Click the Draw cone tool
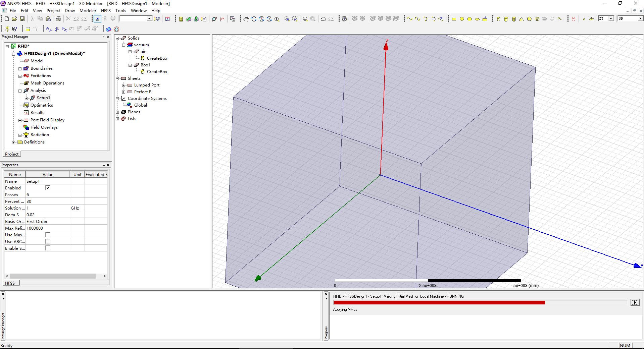The width and height of the screenshot is (644, 349). [x=522, y=19]
